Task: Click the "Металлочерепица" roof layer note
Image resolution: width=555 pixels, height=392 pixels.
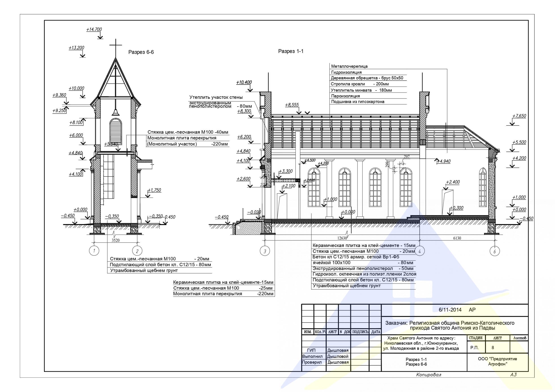Action: click(349, 66)
